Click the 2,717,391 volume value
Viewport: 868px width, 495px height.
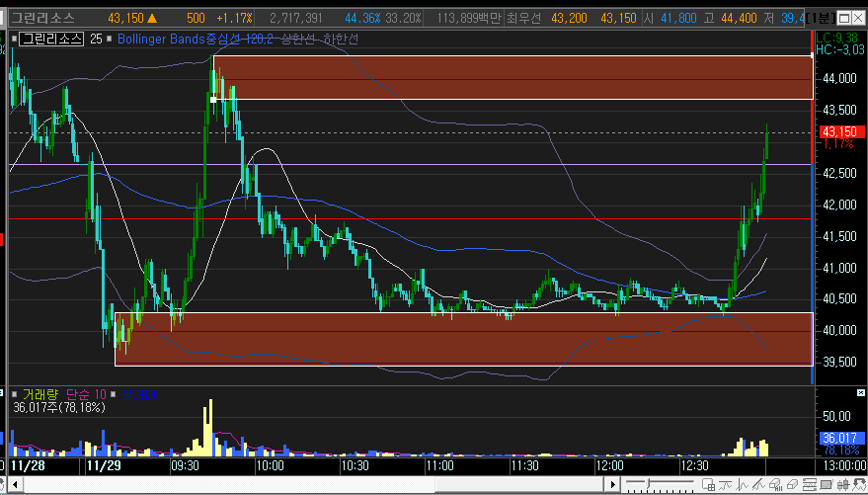(x=296, y=18)
